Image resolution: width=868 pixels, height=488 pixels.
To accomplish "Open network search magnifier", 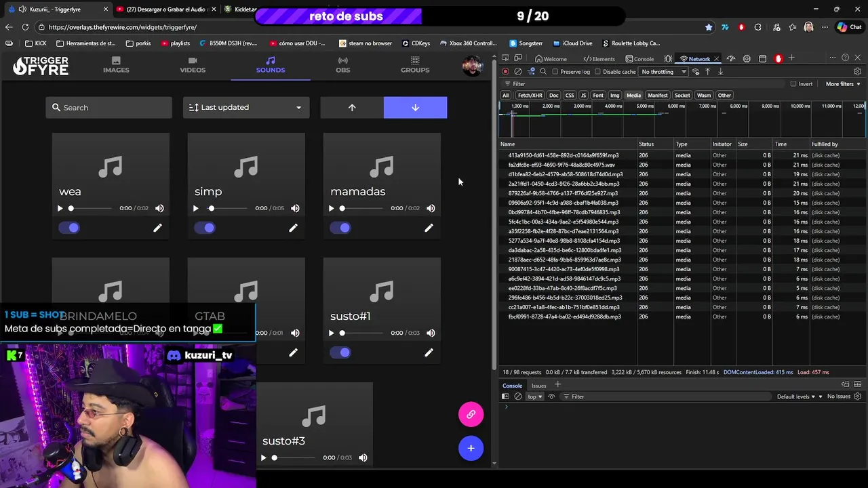I will (x=543, y=72).
